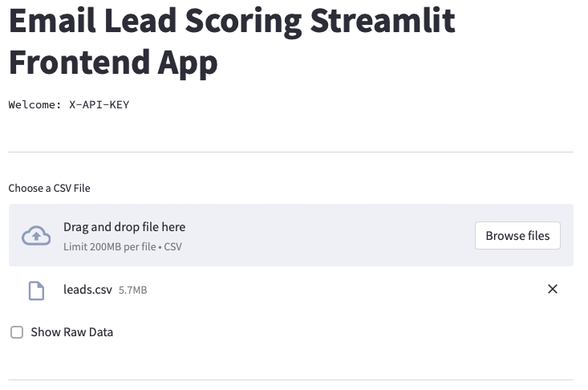Click the Drag and drop file here text
This screenshot has height=390, width=588.
click(124, 227)
